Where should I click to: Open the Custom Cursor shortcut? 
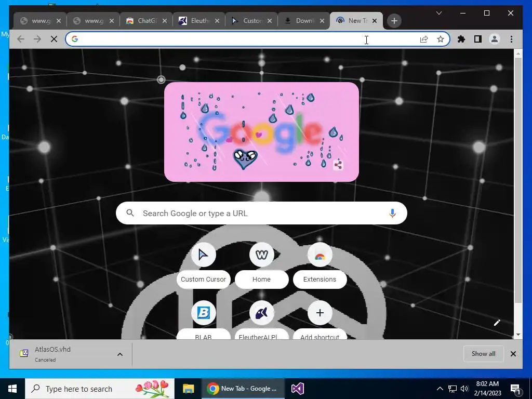[203, 264]
